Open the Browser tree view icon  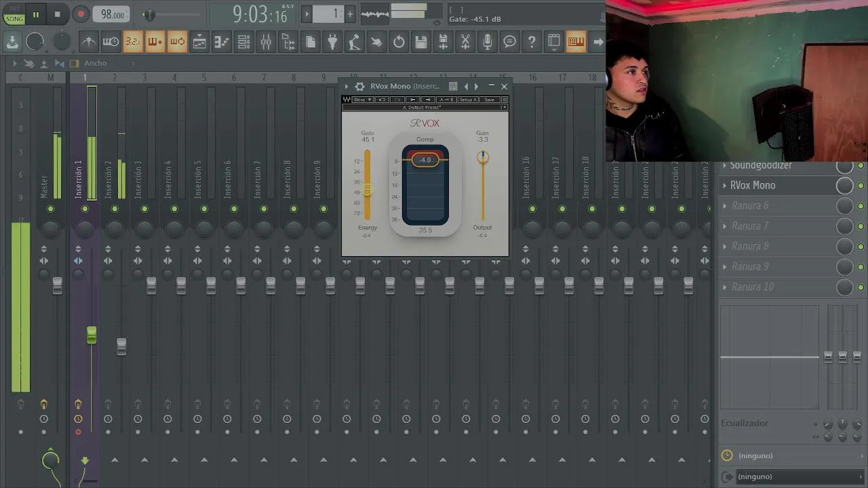pos(288,42)
